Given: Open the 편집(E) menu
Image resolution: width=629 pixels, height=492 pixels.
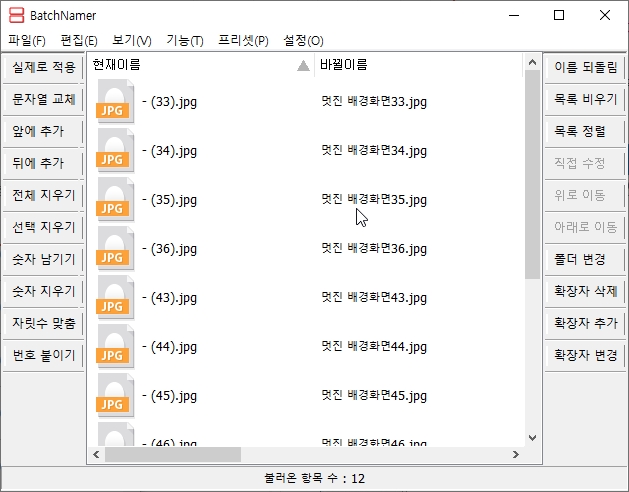Looking at the screenshot, I should click(x=79, y=40).
